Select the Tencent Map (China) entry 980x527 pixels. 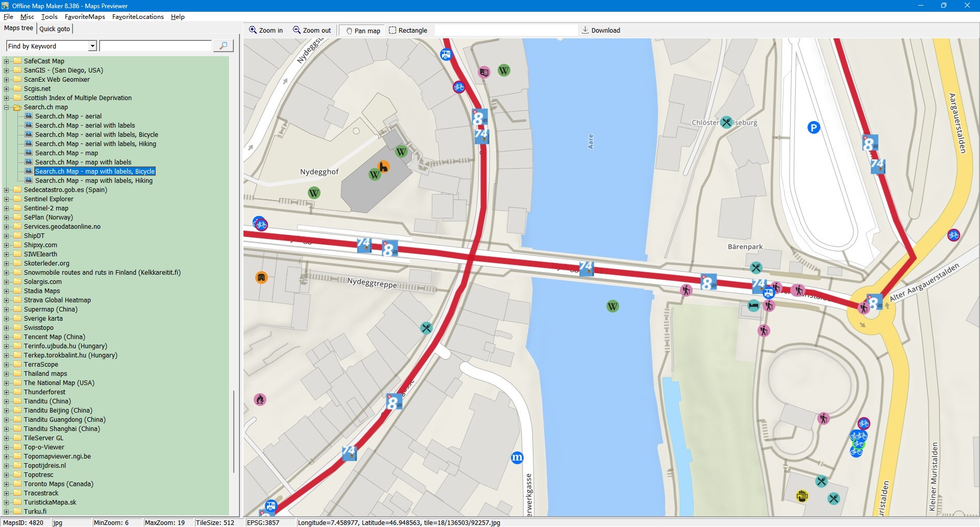click(x=55, y=337)
